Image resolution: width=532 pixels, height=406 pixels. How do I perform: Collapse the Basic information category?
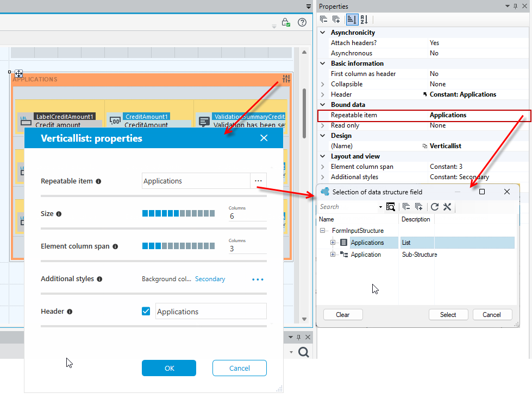click(323, 64)
